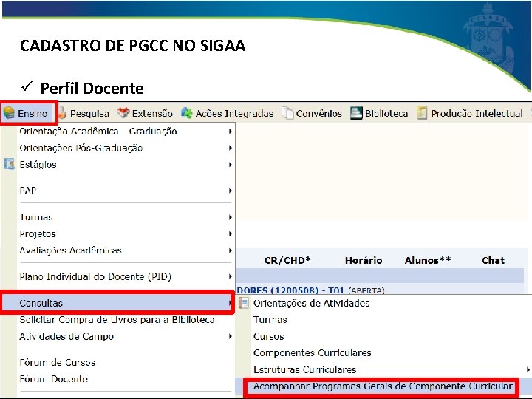Viewport: 532px width, 399px height.
Task: Expand Orientação Acadêmica Graduação submenu arrow
Action: 231,131
